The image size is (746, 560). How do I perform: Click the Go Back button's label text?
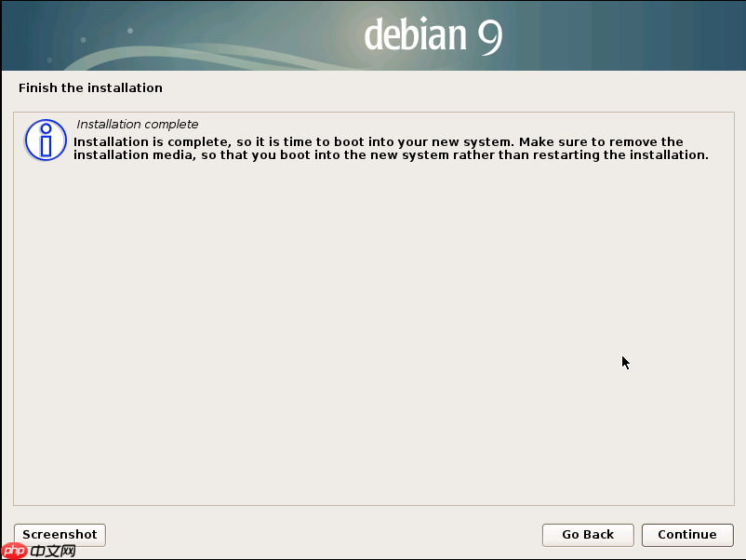pyautogui.click(x=587, y=535)
